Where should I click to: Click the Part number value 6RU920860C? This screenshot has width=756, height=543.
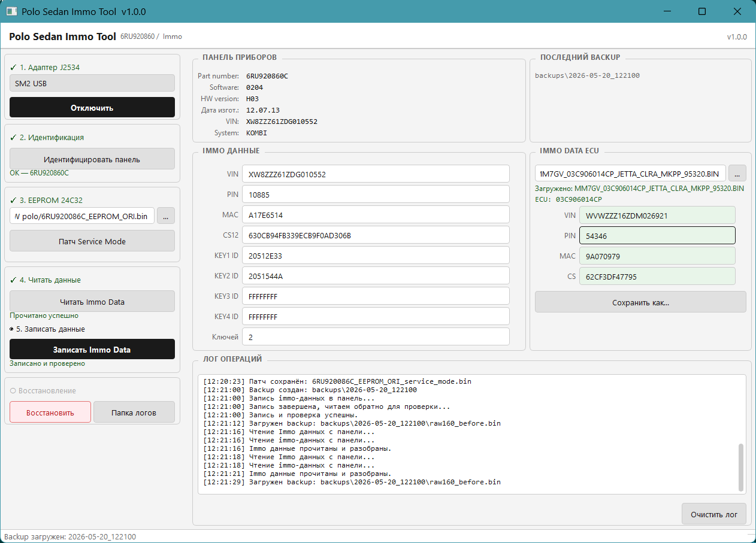click(267, 76)
